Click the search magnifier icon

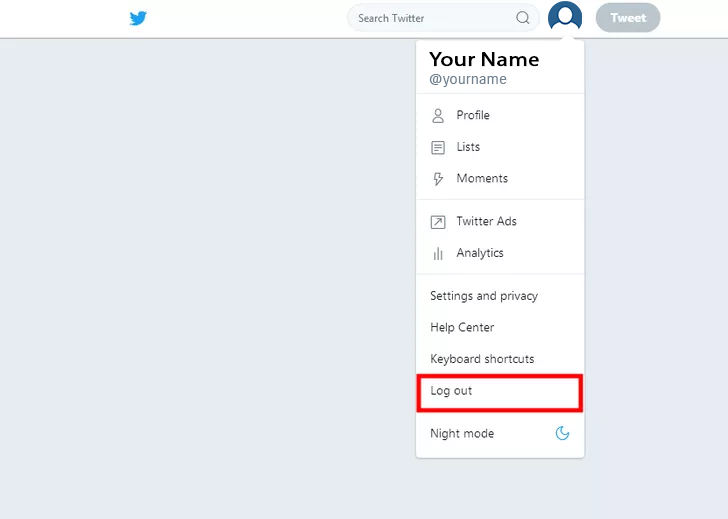(523, 18)
